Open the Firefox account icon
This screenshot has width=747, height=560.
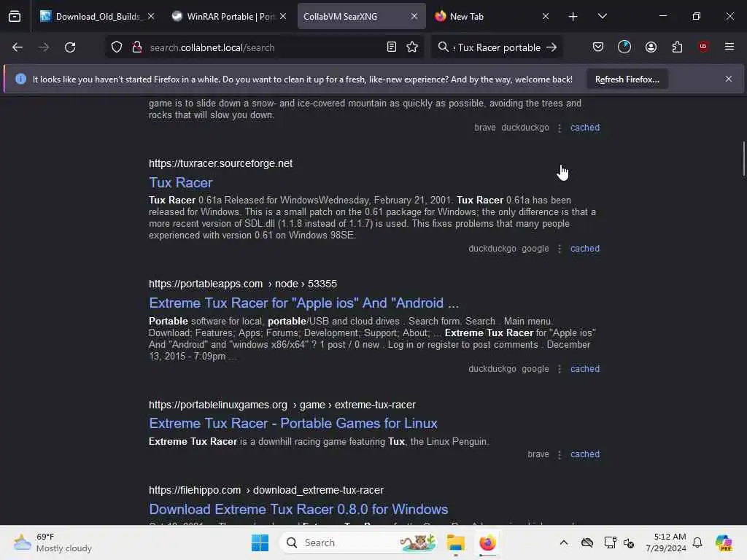point(651,47)
